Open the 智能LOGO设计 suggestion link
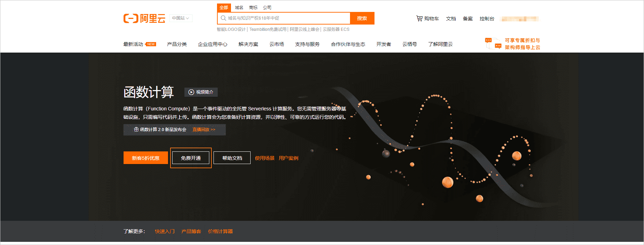 [x=231, y=29]
